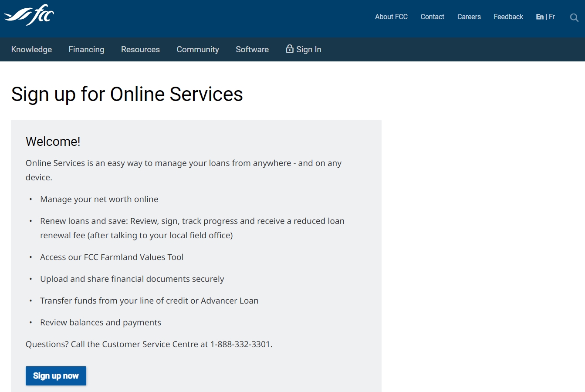Select the Sign In option
The image size is (585, 392).
(x=308, y=49)
